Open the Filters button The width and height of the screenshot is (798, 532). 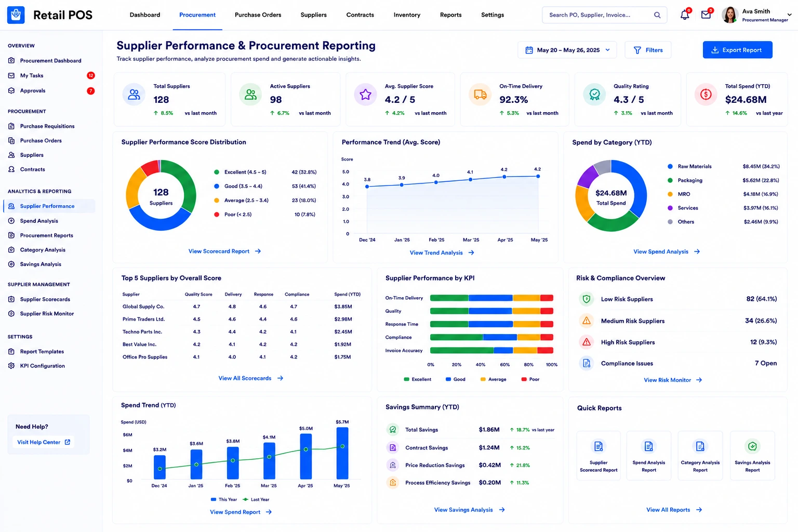[648, 50]
